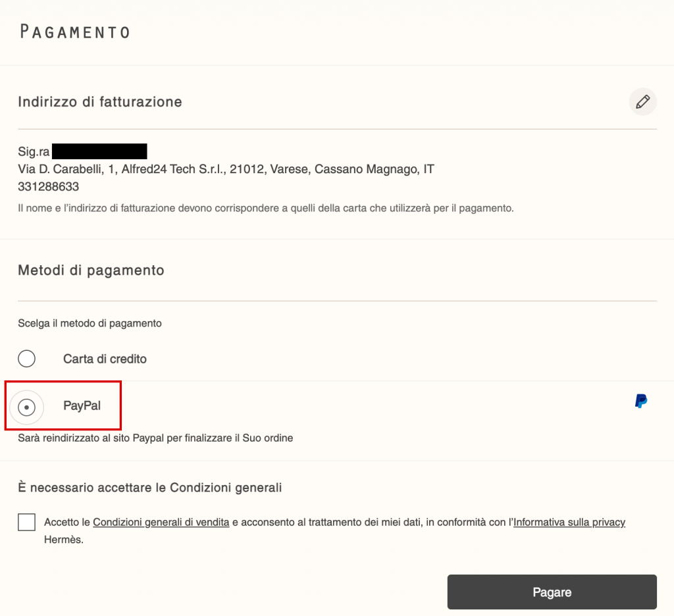
Task: Tick the Accetto le Condizioni checkbox
Action: [26, 523]
